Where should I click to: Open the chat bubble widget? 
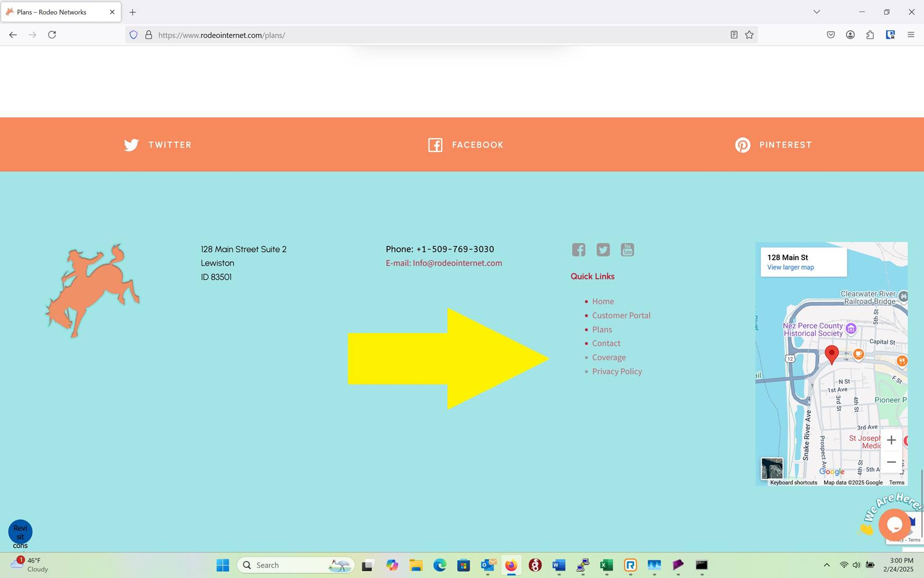(x=894, y=525)
